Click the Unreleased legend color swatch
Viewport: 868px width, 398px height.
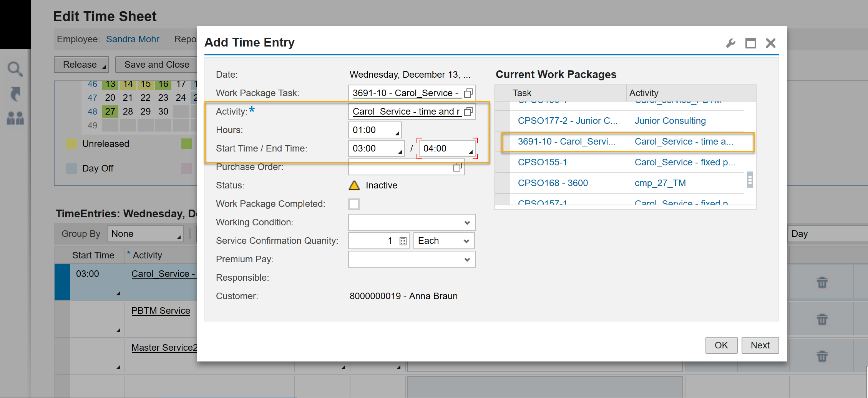71,144
